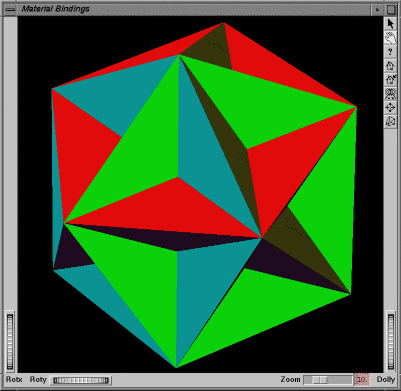Maximize the Material Bindings window
Screen dimensions: 401x391
click(x=391, y=9)
